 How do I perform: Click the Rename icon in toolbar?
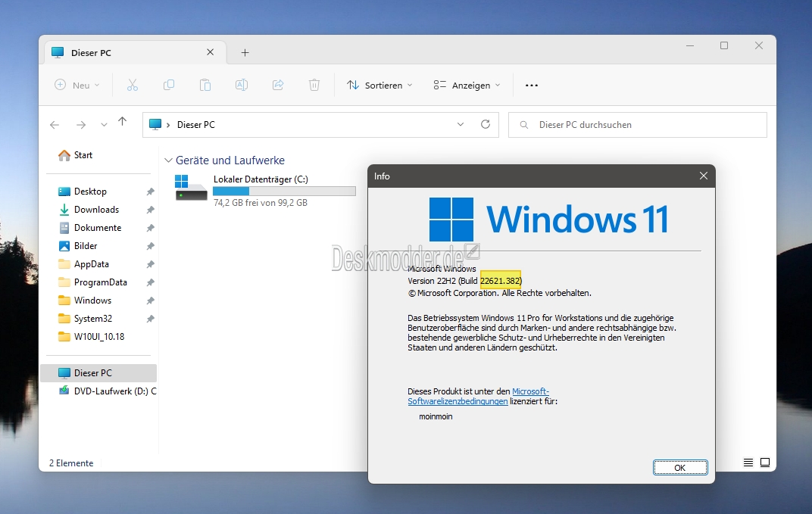tap(242, 85)
